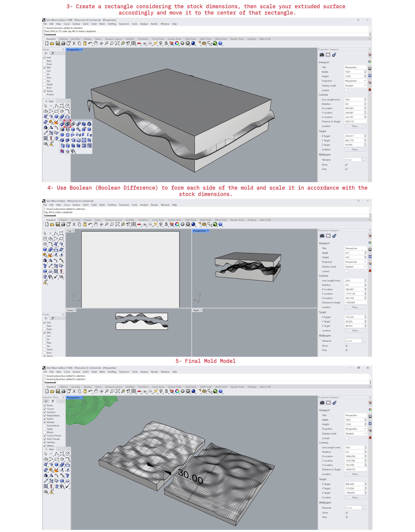Click the Text Object tool in bottom window

(x=67, y=475)
